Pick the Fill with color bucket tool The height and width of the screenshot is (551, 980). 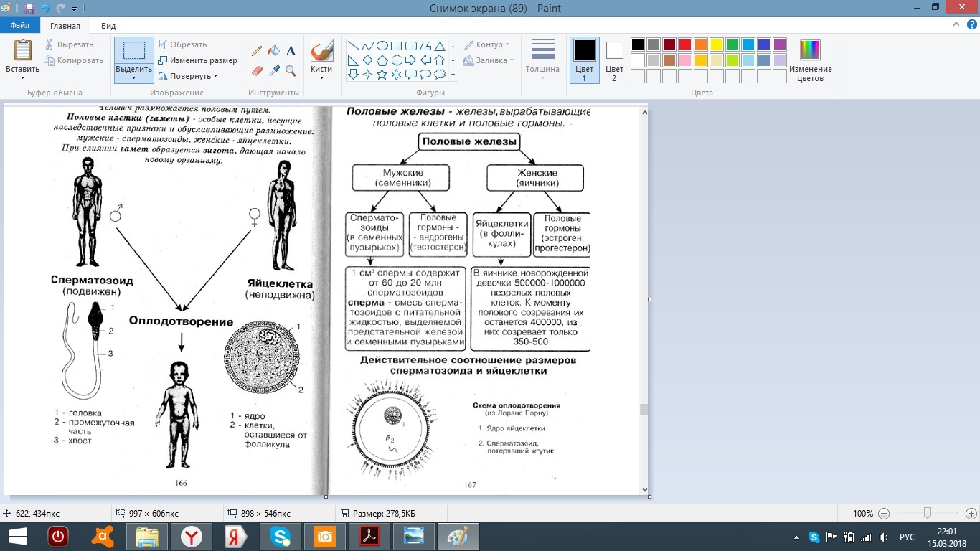[273, 51]
